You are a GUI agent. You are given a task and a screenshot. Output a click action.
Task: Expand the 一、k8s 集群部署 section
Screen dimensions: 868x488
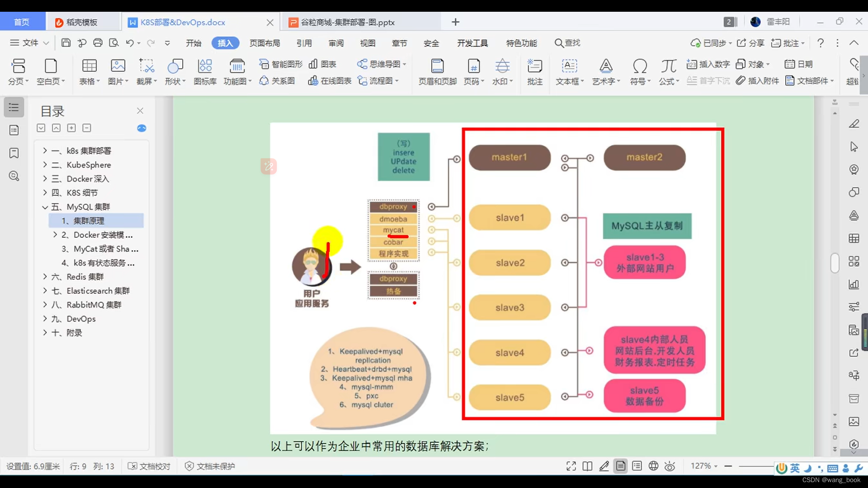coord(45,150)
